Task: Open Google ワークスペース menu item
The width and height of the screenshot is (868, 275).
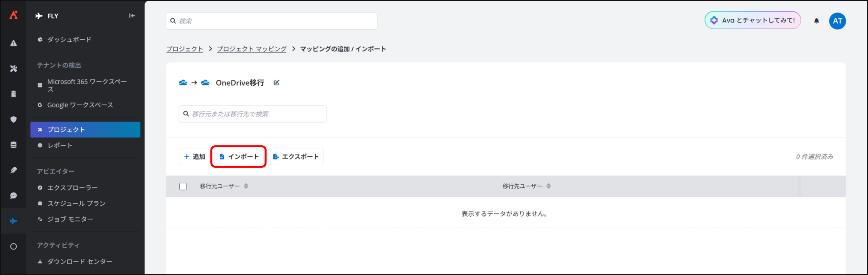Action: pyautogui.click(x=80, y=105)
